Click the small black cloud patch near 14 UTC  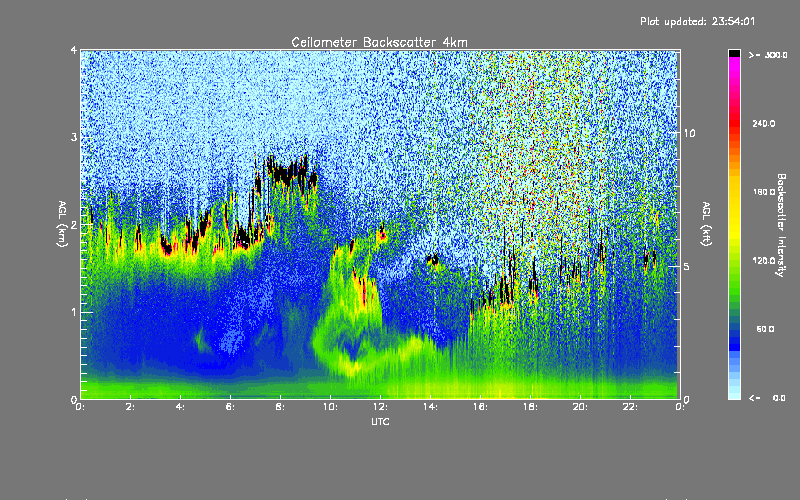[433, 260]
